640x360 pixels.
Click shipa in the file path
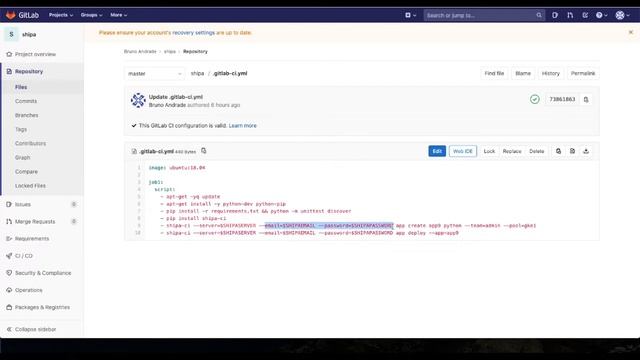(197, 73)
